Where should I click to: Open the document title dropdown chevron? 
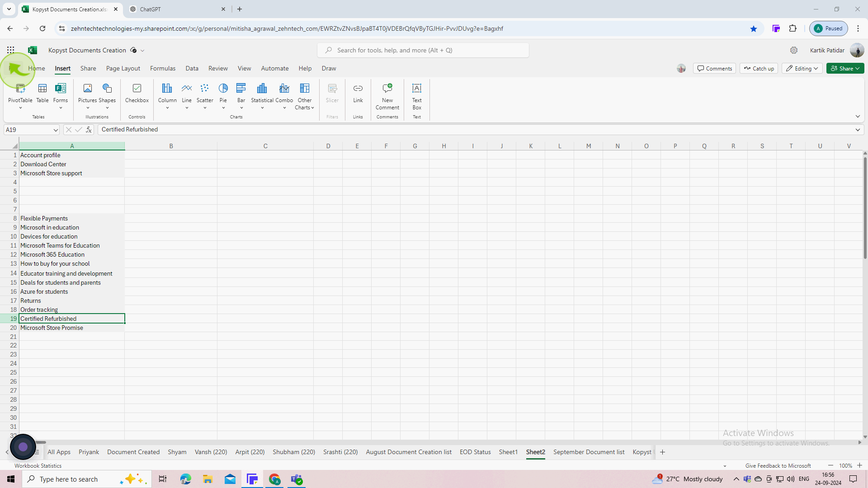pyautogui.click(x=142, y=51)
